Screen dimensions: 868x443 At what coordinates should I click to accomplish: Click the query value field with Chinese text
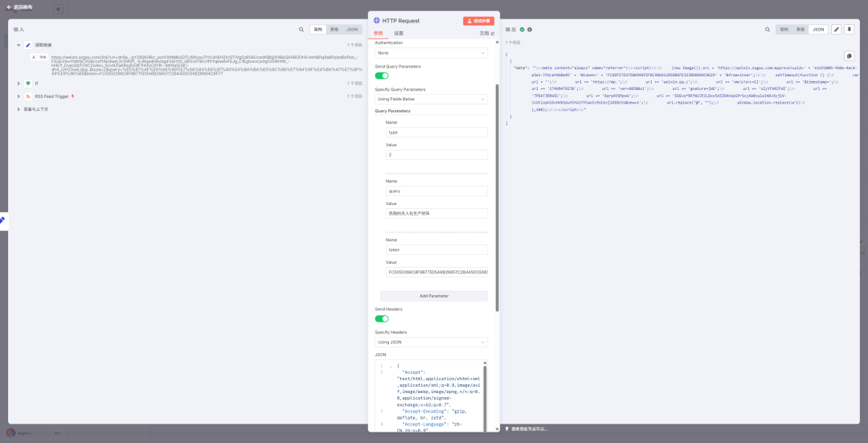tap(436, 213)
